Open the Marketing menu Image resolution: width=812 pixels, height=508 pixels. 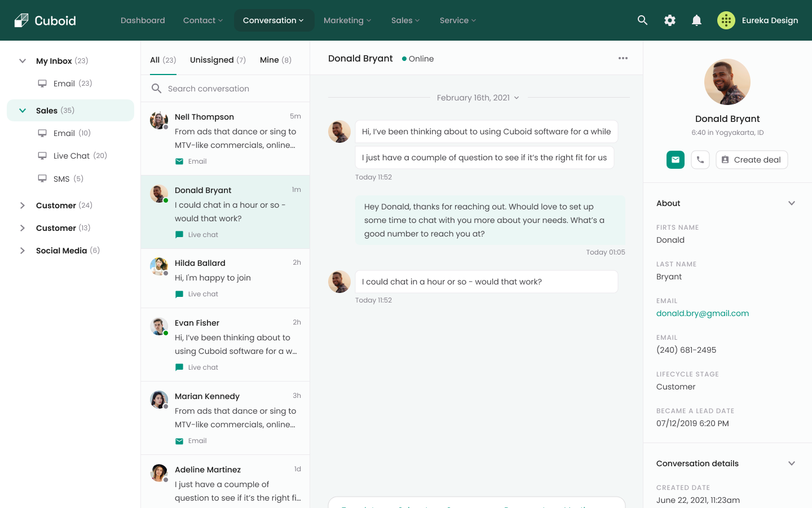pyautogui.click(x=347, y=20)
